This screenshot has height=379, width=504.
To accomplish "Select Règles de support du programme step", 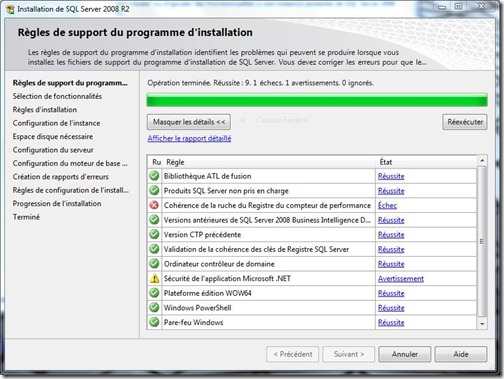I will click(70, 83).
